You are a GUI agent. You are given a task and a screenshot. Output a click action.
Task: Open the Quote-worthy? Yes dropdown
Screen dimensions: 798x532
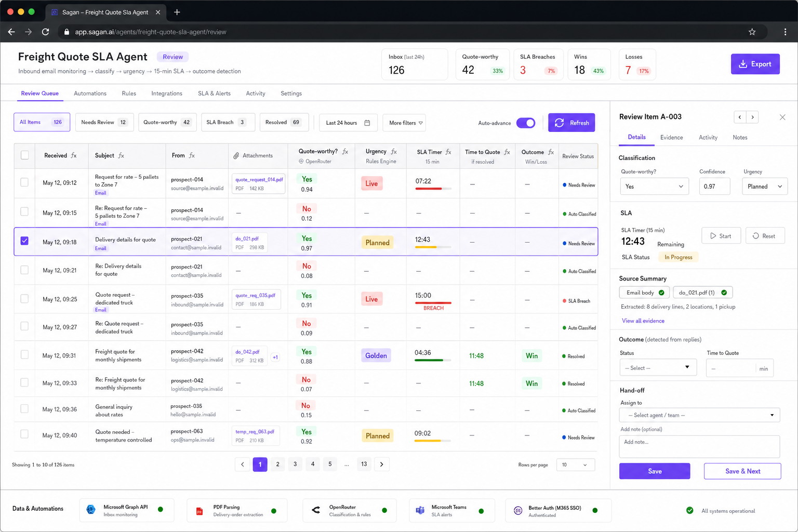pos(654,187)
